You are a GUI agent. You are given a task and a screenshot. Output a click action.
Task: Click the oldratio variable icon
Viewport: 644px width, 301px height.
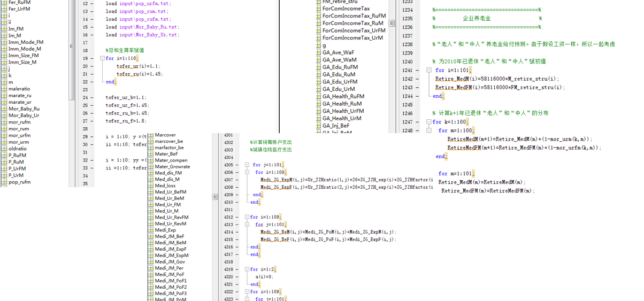coord(4,149)
